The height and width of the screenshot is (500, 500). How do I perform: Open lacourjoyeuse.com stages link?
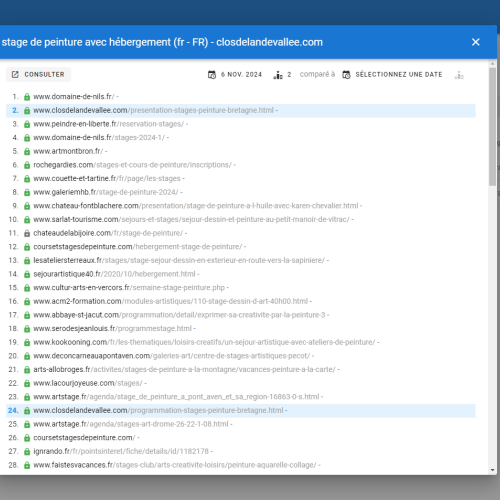point(88,383)
